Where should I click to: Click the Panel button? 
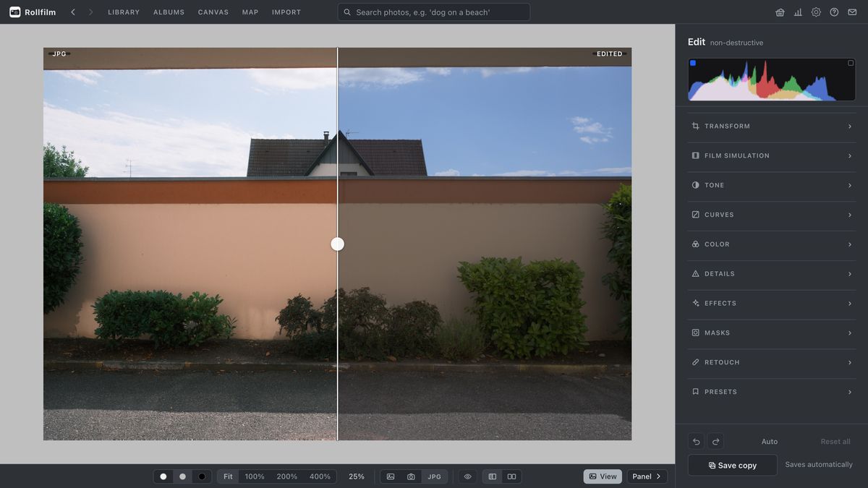[647, 476]
